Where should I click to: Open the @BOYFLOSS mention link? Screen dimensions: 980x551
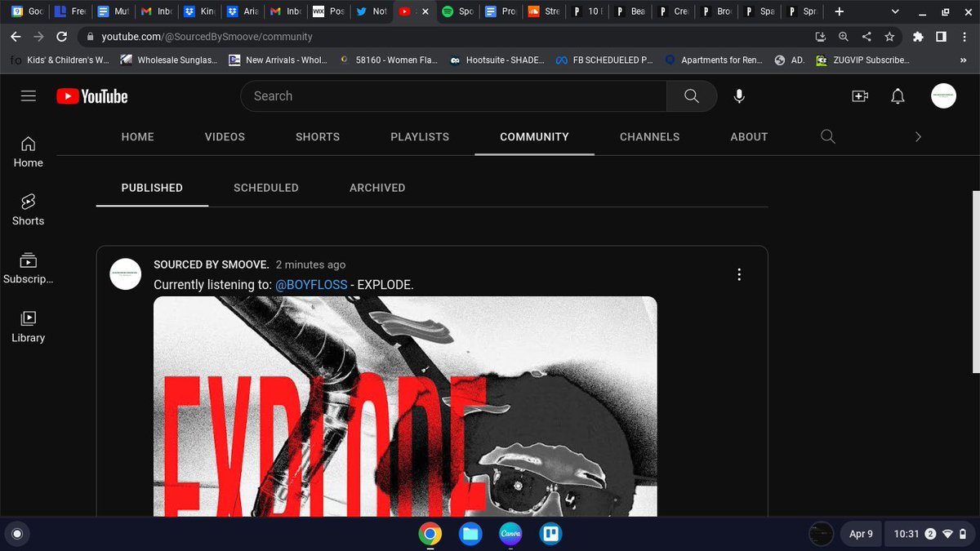[311, 285]
